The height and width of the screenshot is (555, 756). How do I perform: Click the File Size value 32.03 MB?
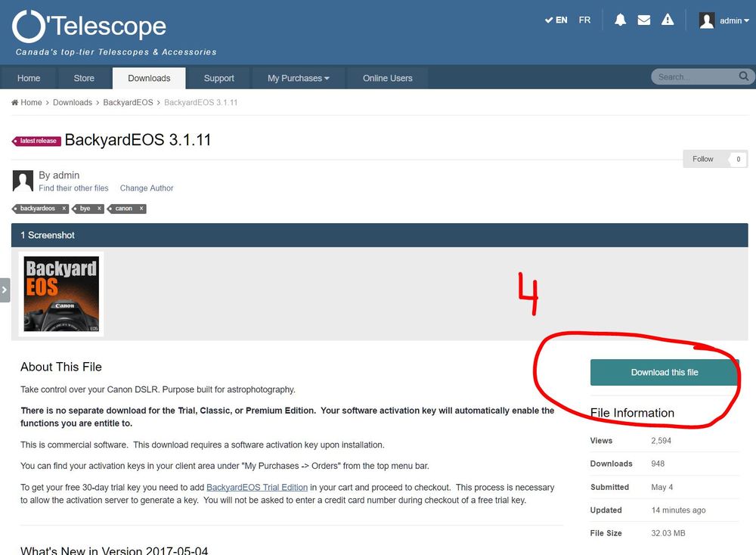pyautogui.click(x=668, y=533)
